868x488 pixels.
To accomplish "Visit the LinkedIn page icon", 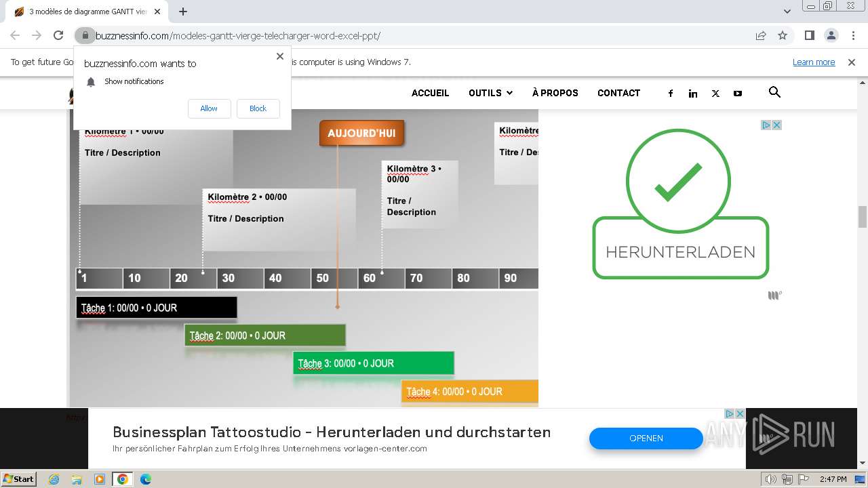I will tap(693, 94).
